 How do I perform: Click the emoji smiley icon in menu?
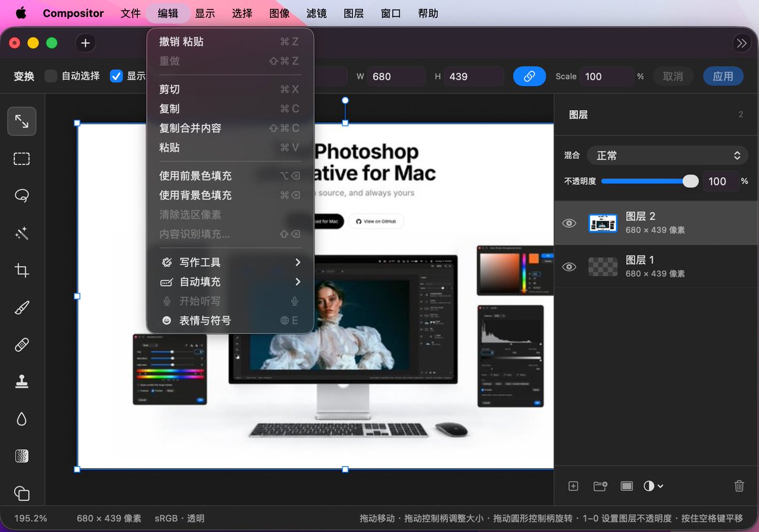pyautogui.click(x=167, y=321)
